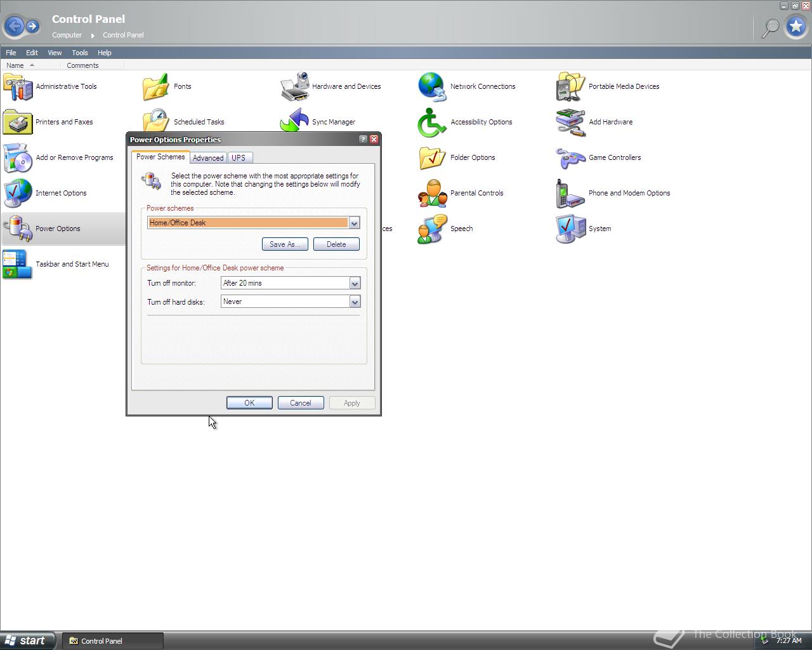The height and width of the screenshot is (650, 812).
Task: Open Network Connections globe icon
Action: pyautogui.click(x=433, y=87)
